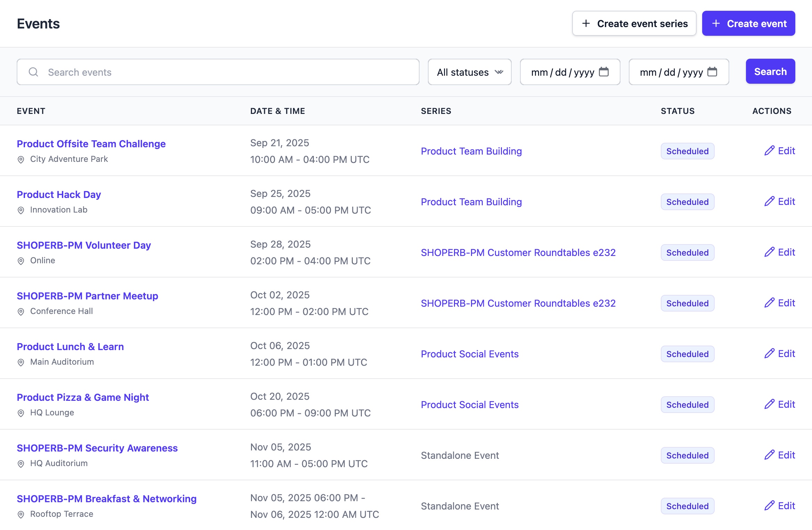The height and width of the screenshot is (530, 812).
Task: Click the magnifier icon in the search box
Action: pyautogui.click(x=33, y=72)
